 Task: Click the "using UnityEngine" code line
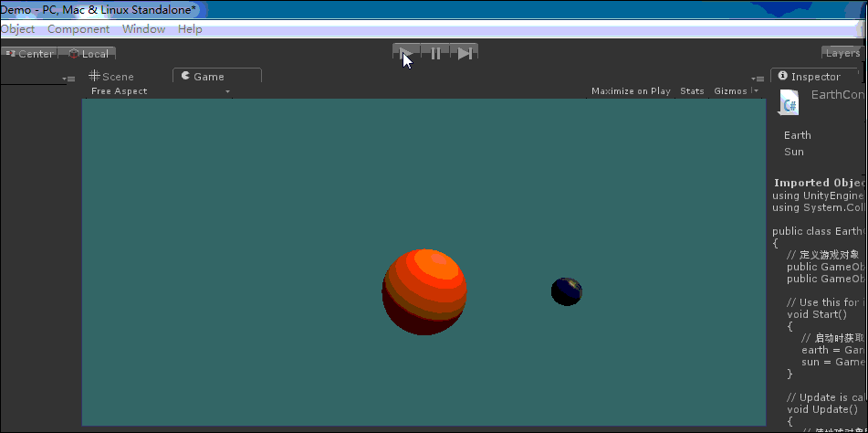pyautogui.click(x=820, y=195)
